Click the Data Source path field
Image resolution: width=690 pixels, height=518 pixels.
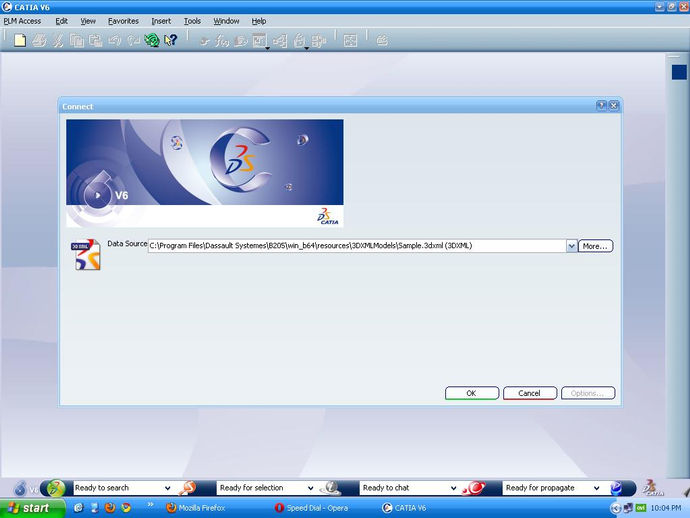[x=357, y=246]
